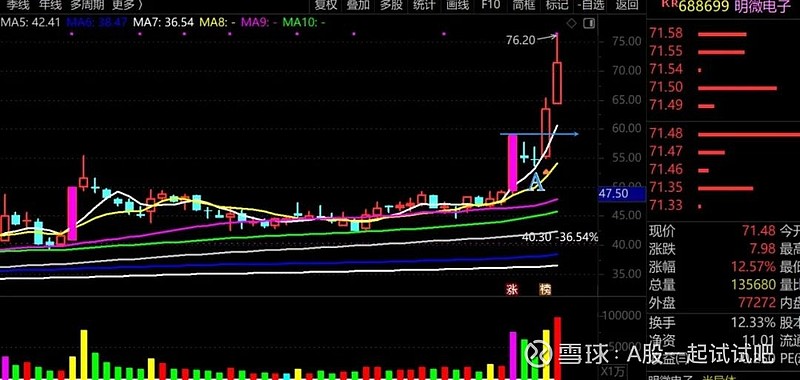Select ask price 71.58 in order book
Screen dimensions: 800x380
click(x=666, y=34)
